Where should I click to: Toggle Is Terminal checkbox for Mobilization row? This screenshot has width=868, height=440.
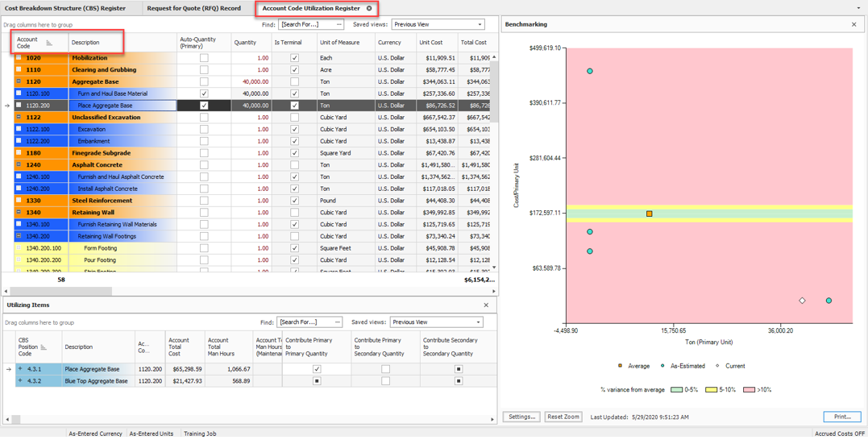coord(294,58)
